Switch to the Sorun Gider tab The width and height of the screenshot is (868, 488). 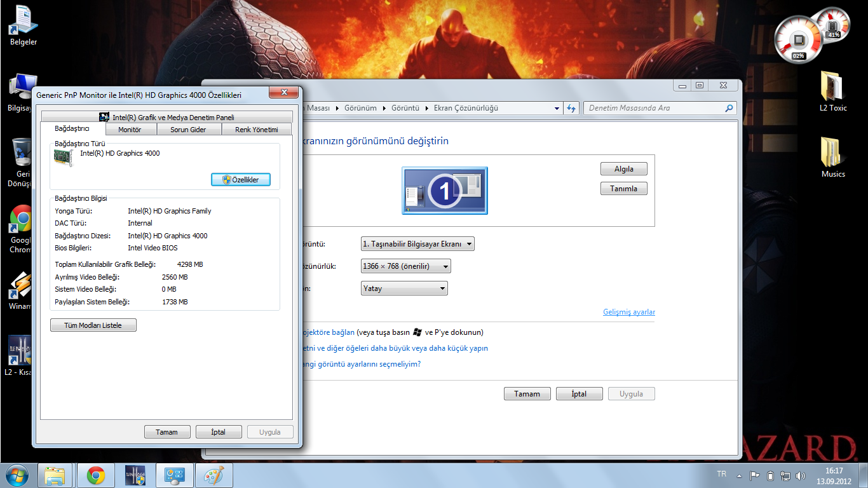click(x=188, y=130)
